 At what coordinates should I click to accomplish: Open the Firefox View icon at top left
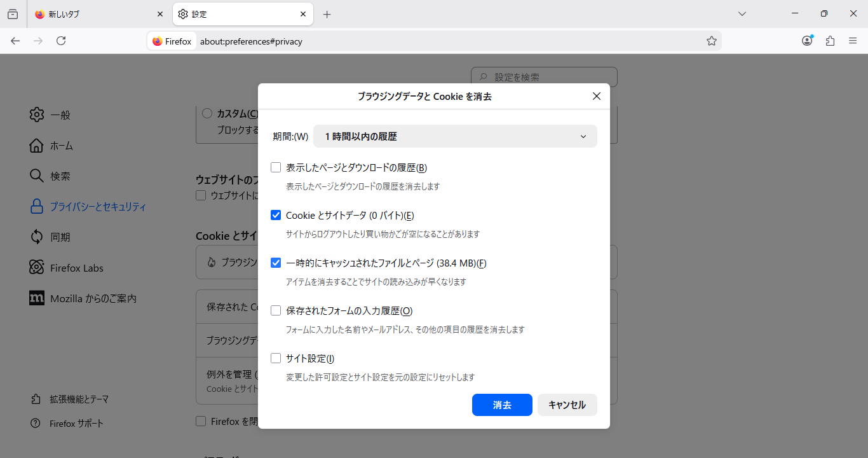pos(13,14)
